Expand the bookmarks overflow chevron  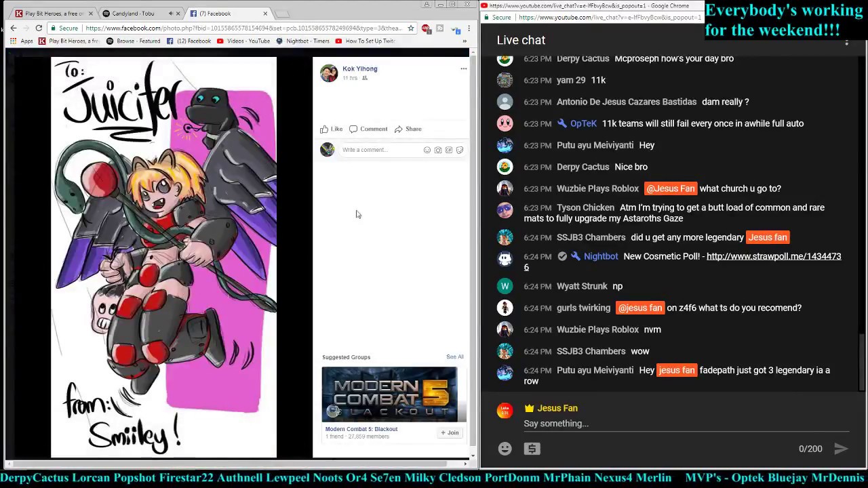pos(465,41)
